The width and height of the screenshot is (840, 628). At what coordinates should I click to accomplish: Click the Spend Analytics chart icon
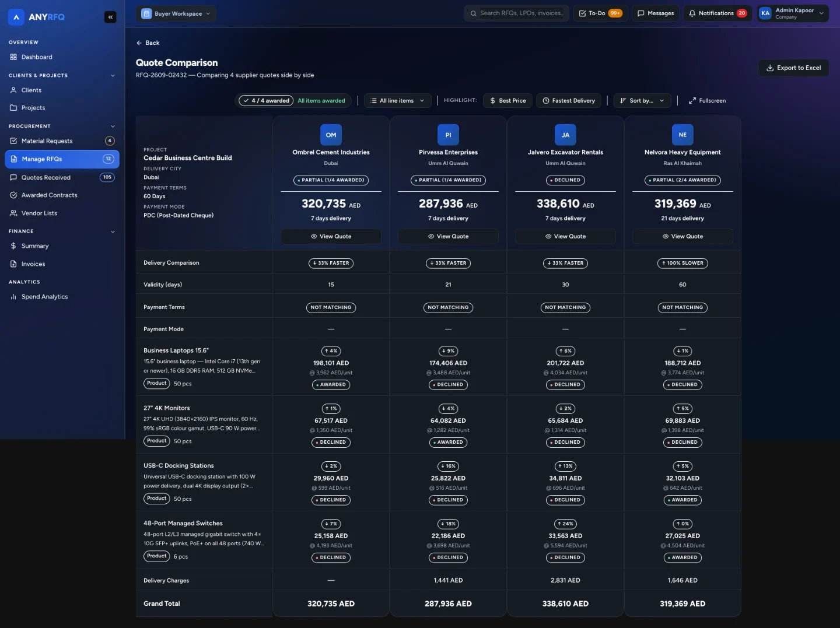point(13,297)
